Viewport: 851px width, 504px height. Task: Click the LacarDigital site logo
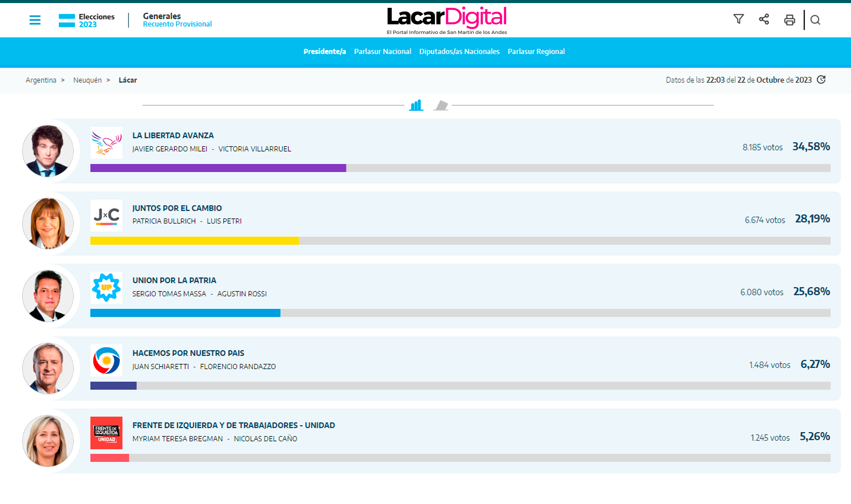[x=447, y=17]
